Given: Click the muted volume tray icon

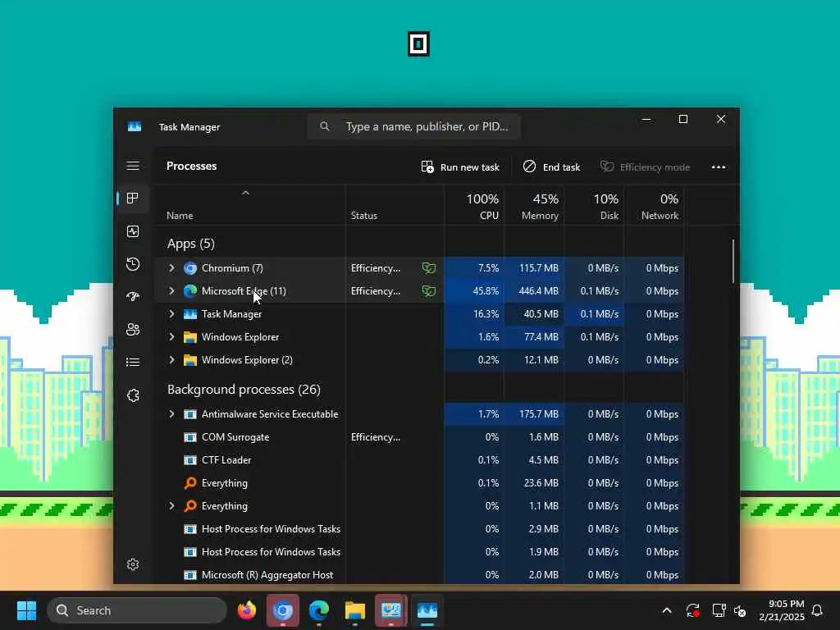Looking at the screenshot, I should (x=740, y=610).
